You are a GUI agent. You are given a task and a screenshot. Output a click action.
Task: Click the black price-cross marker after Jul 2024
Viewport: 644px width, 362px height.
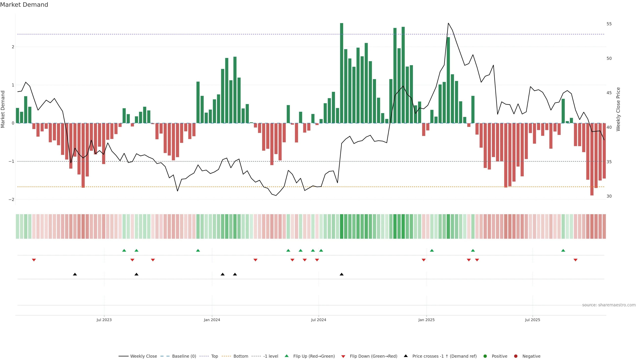(x=341, y=274)
